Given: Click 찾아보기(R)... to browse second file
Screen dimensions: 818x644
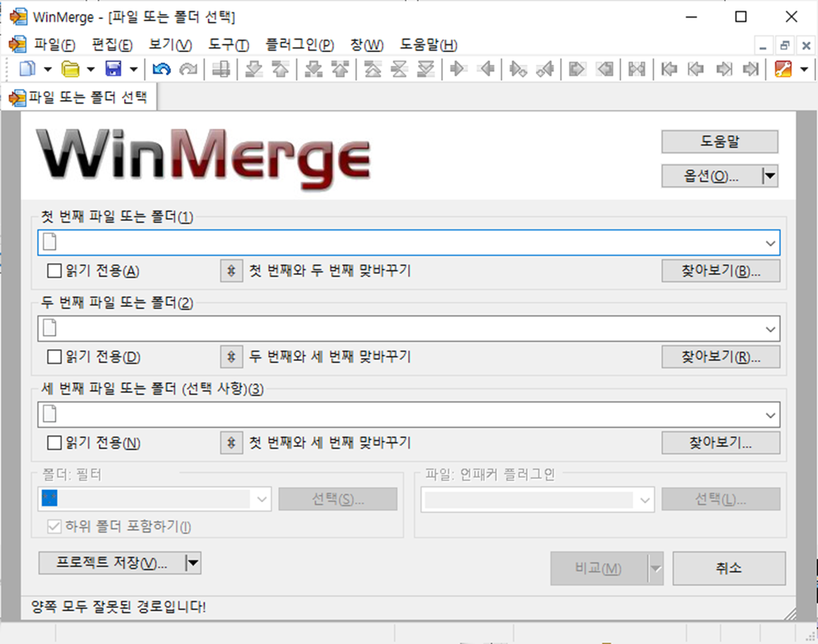Looking at the screenshot, I should click(721, 357).
